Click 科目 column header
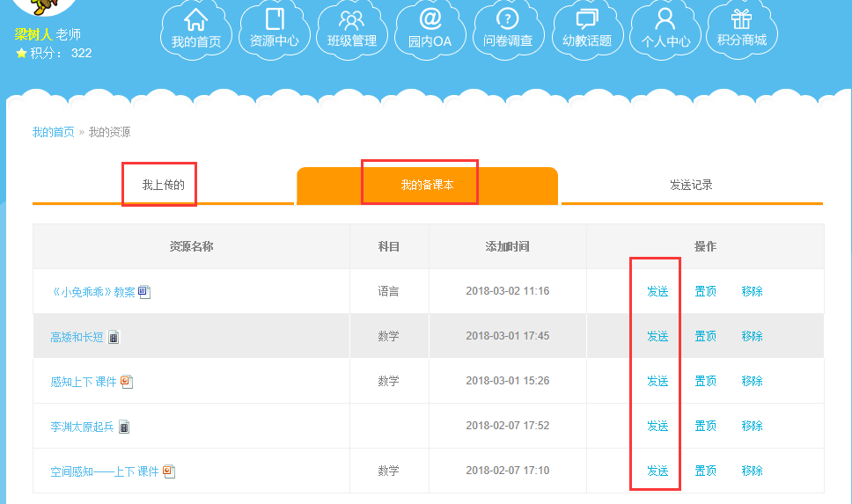The width and height of the screenshot is (852, 504). coord(389,246)
